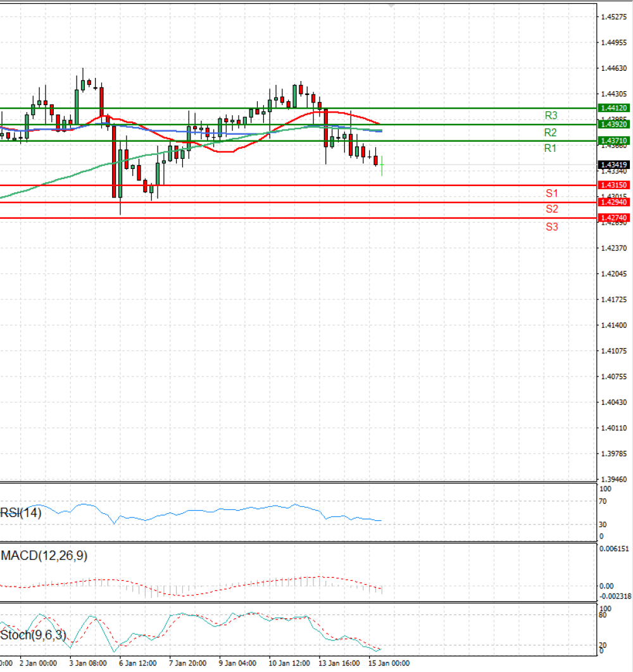Select the S1 support text label
The height and width of the screenshot is (672, 633).
point(552,193)
